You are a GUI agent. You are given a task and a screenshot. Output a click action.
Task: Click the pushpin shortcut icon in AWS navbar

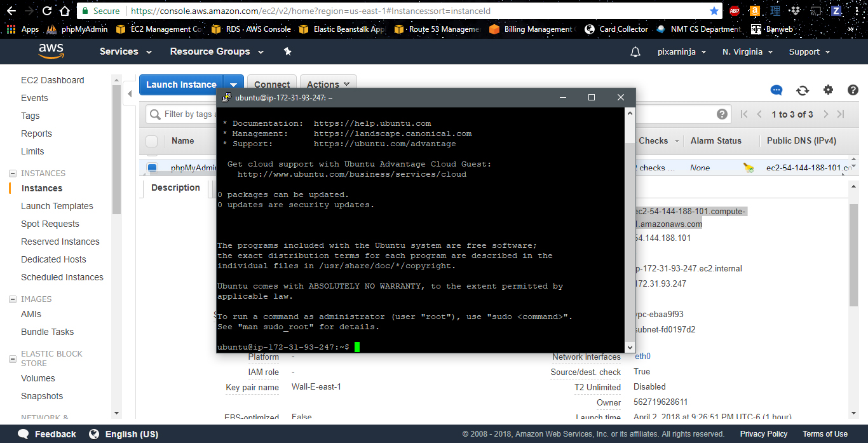287,51
